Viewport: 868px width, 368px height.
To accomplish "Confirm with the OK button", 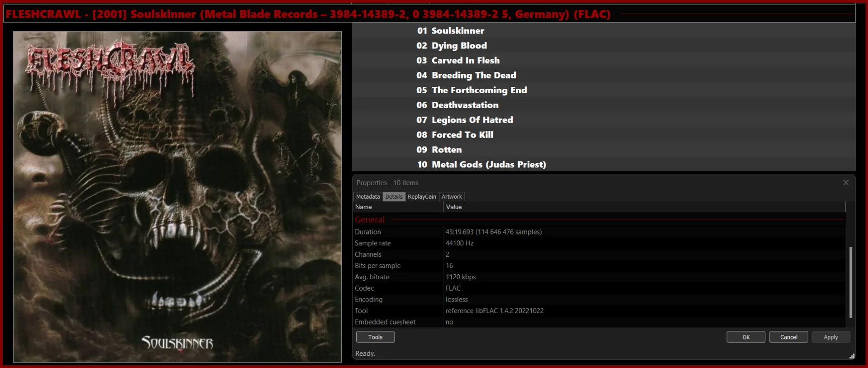I will (x=746, y=337).
